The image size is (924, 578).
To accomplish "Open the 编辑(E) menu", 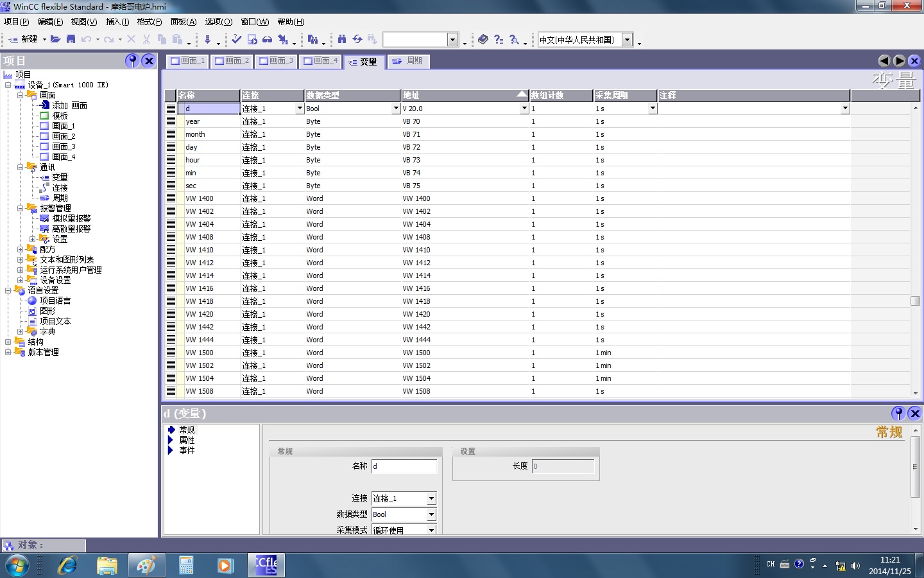I will [x=50, y=22].
